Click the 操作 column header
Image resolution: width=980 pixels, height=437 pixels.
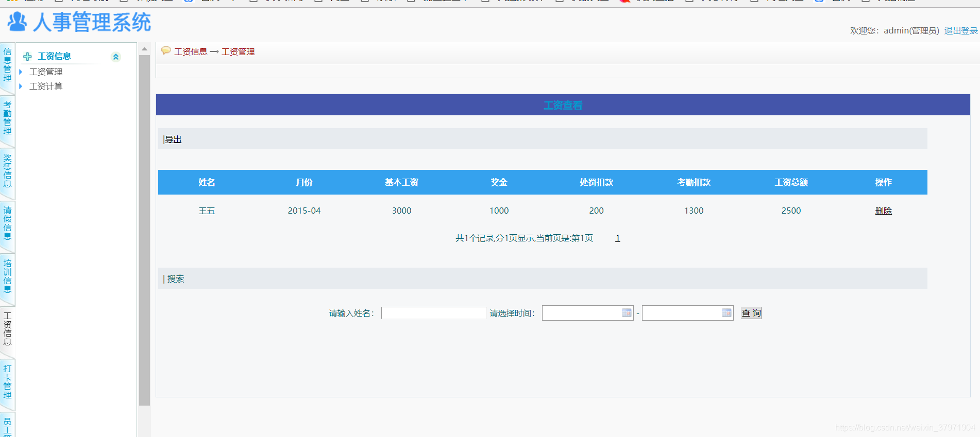883,182
